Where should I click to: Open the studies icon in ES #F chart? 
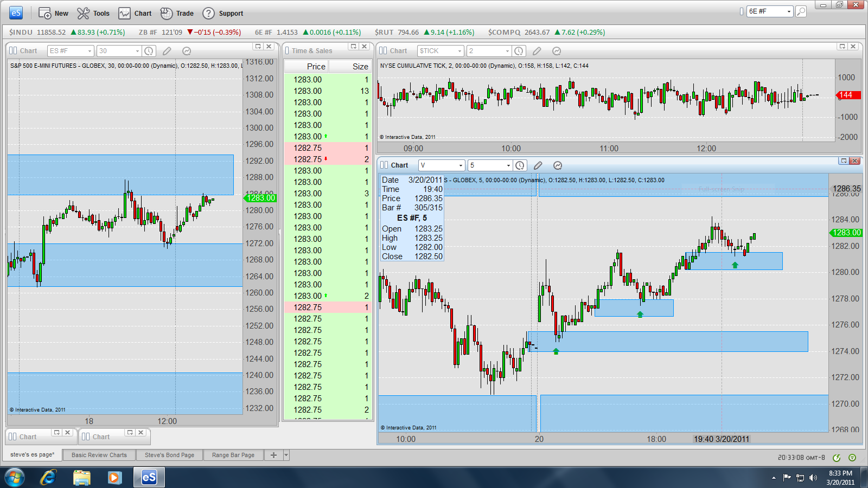[187, 51]
